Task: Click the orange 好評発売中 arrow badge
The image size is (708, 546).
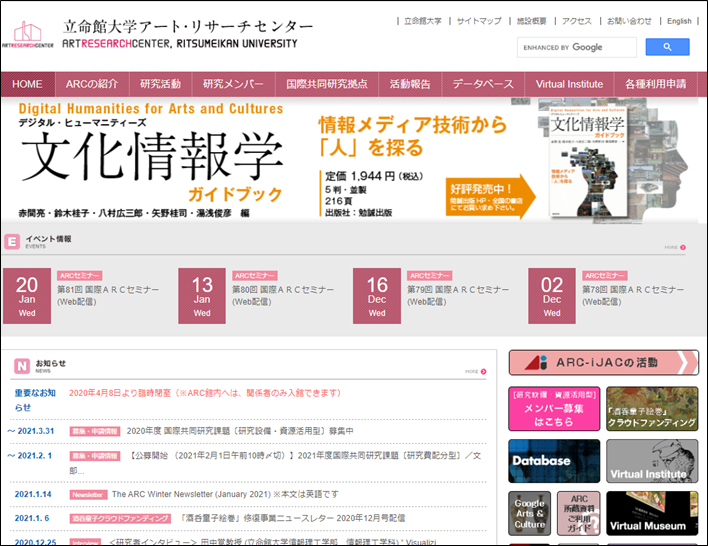Action: coord(490,197)
